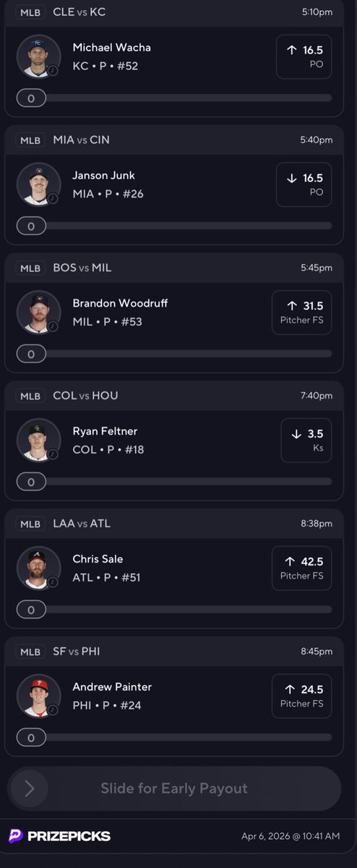
Task: Click the progress counter under Chris Sale
Action: 31,610
